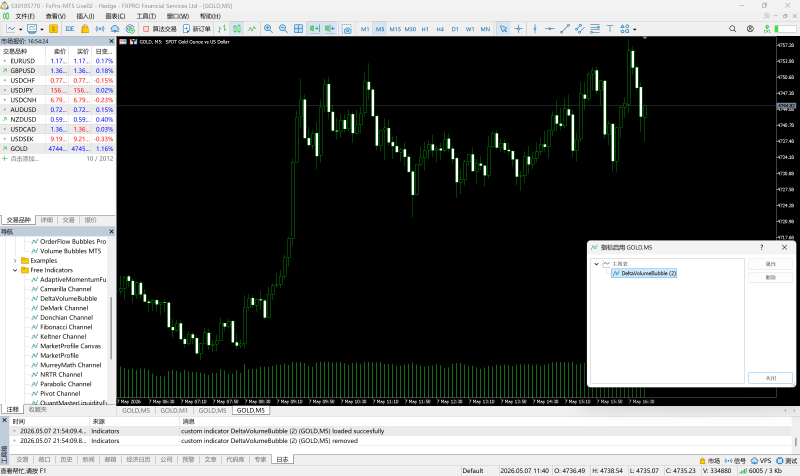Open the 查看(V) menu
This screenshot has width=800, height=476.
click(56, 16)
